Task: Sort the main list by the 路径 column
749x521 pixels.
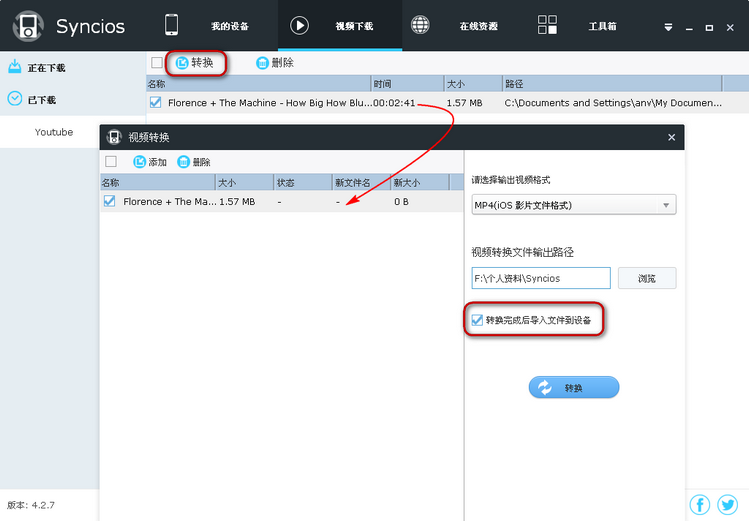Action: 612,84
